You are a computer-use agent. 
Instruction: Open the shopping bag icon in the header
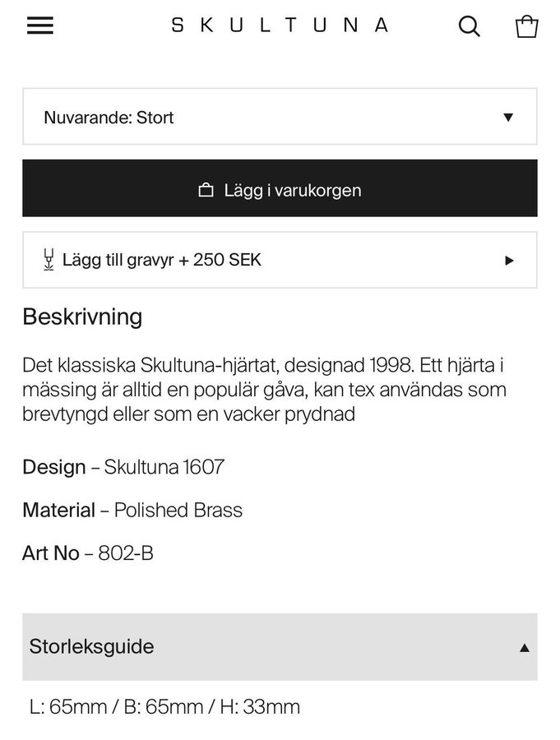(526, 26)
